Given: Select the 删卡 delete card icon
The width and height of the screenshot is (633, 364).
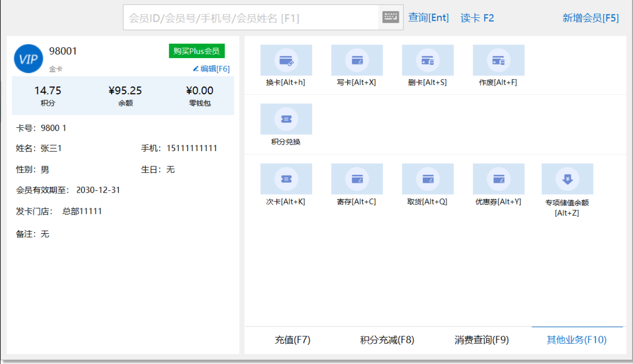Looking at the screenshot, I should pyautogui.click(x=428, y=61).
